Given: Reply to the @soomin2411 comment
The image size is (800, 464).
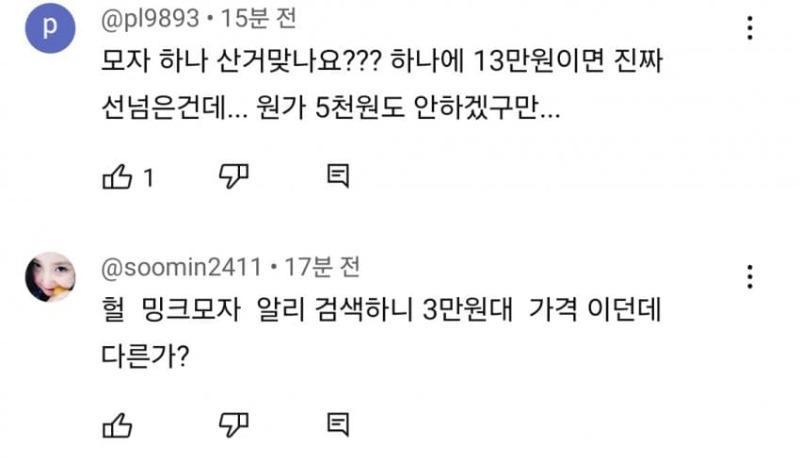Looking at the screenshot, I should [339, 424].
